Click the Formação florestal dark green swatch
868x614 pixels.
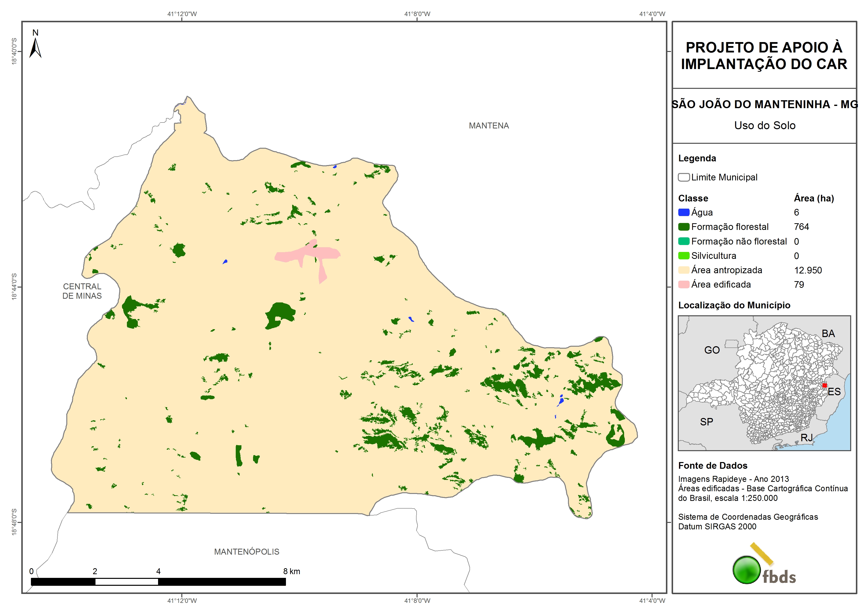pyautogui.click(x=683, y=227)
